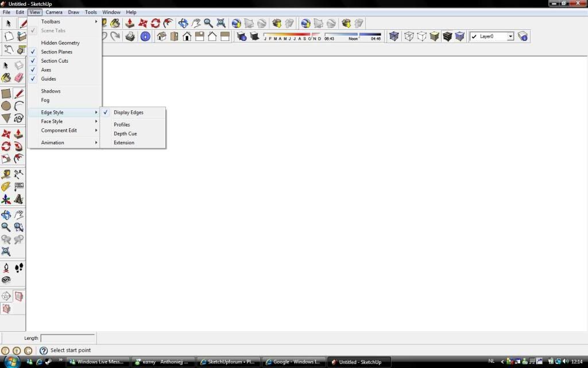Activate the Arc tool
Viewport: 588px width, 368px height.
pos(19,106)
